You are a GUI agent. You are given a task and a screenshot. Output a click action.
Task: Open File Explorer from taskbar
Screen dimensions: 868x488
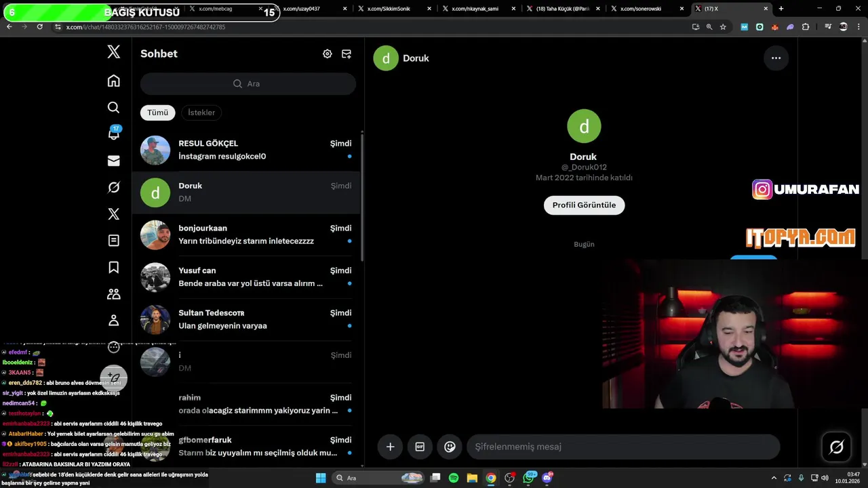click(472, 478)
